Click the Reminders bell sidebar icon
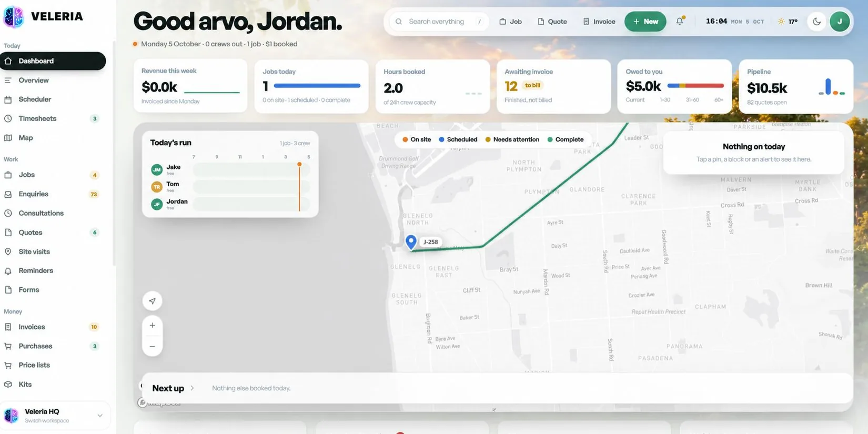The image size is (868, 434). (x=8, y=271)
